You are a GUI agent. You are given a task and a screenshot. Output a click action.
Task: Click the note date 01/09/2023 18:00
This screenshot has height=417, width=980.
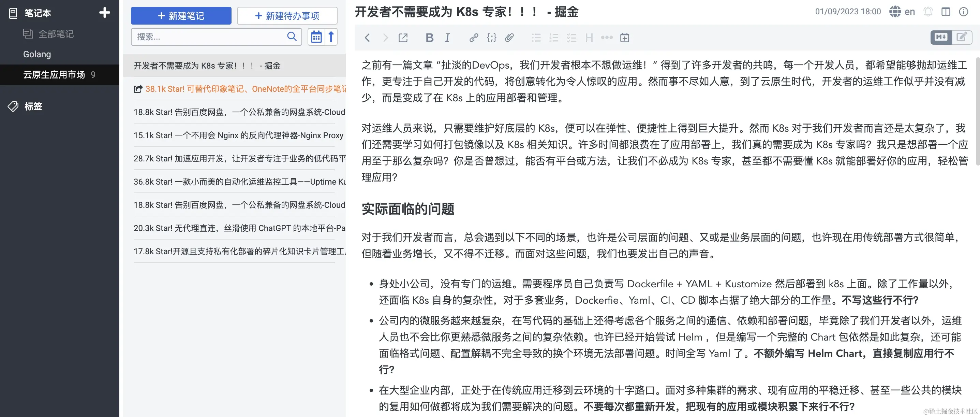[x=848, y=11]
